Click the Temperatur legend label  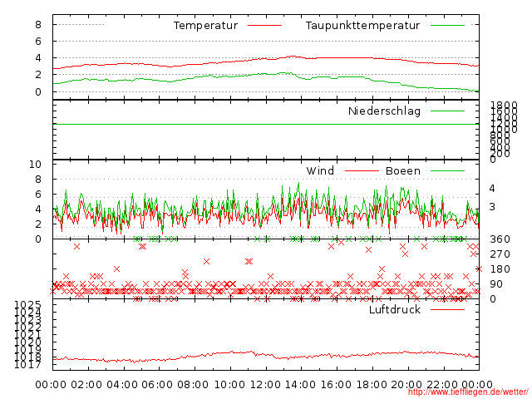tap(205, 26)
